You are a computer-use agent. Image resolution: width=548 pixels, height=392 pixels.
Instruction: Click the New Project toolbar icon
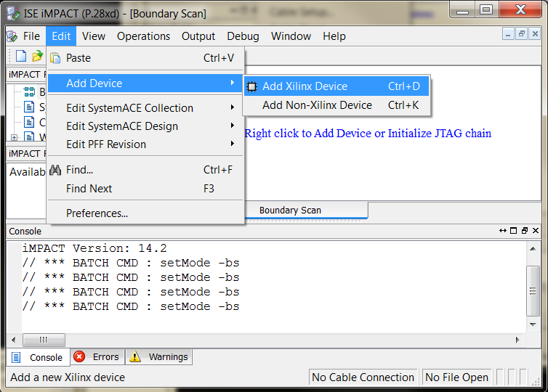tap(21, 56)
